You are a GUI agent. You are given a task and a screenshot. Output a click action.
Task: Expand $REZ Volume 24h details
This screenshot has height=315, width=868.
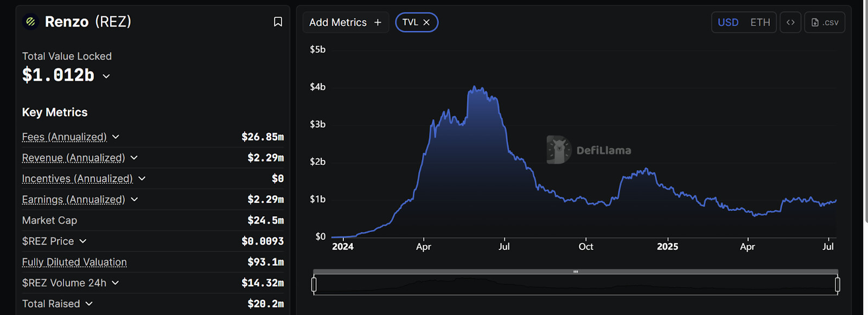pos(116,283)
